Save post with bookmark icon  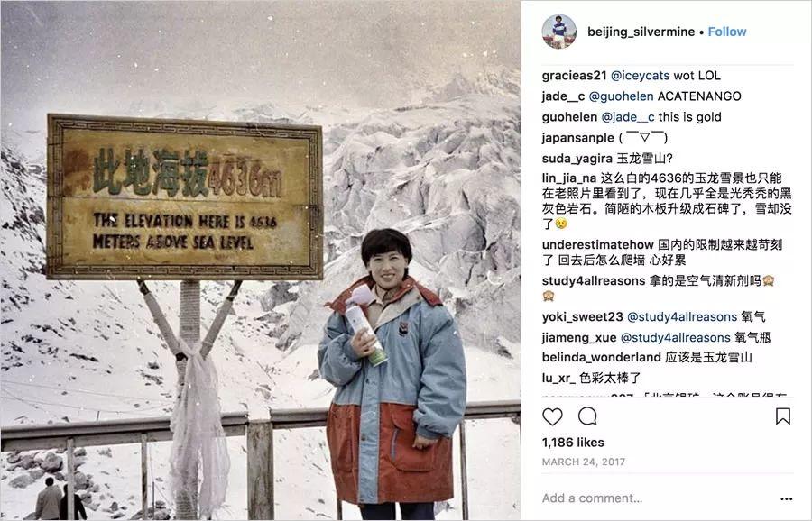(782, 416)
